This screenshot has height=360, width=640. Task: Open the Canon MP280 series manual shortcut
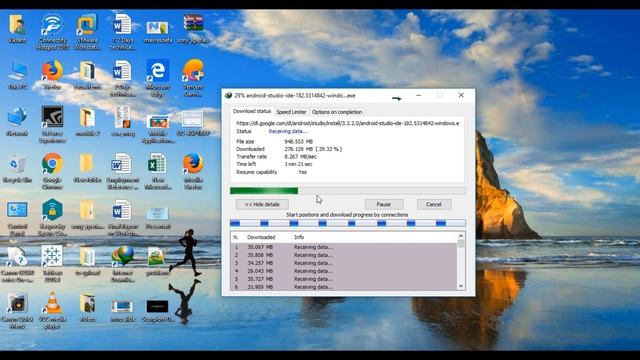[17, 264]
